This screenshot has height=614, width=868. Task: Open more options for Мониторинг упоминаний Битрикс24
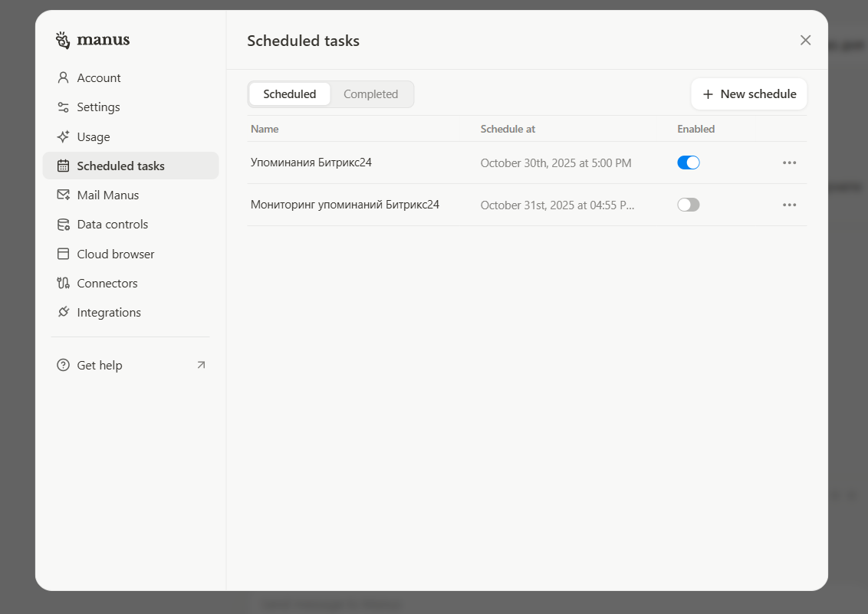click(x=789, y=205)
